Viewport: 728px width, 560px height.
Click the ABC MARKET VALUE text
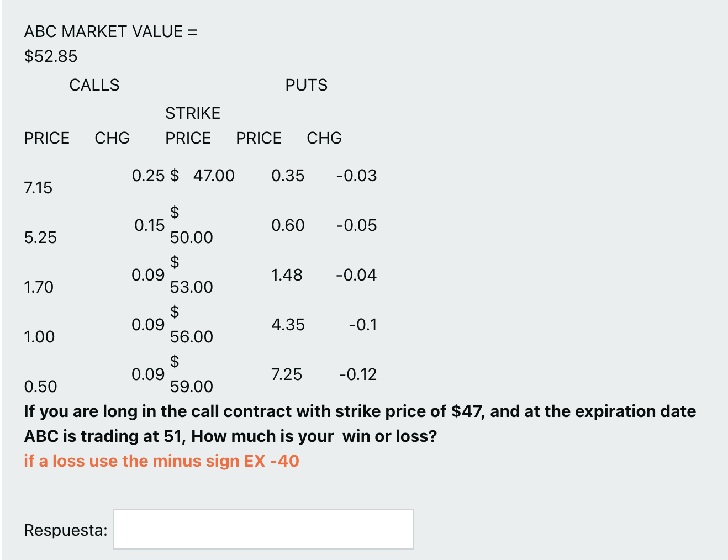point(109,31)
